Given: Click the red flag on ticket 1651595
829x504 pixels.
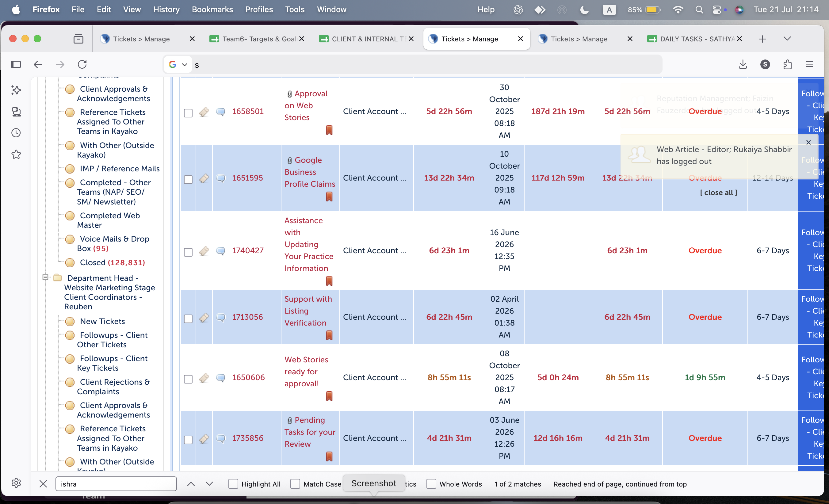Looking at the screenshot, I should point(329,197).
